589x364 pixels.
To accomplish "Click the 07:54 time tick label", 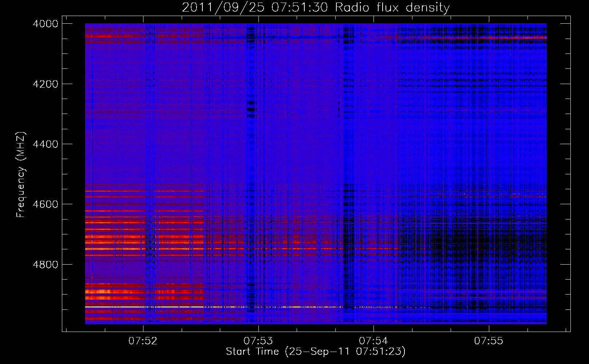I will coord(373,341).
